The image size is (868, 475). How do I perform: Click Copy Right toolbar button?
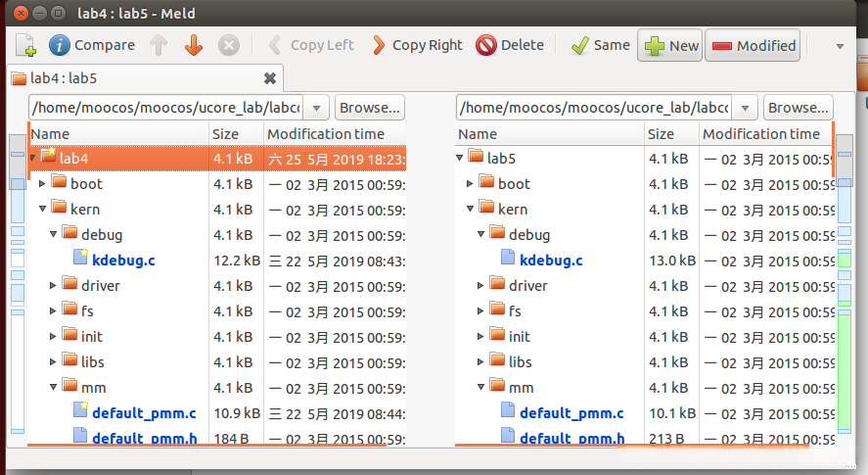[x=418, y=45]
